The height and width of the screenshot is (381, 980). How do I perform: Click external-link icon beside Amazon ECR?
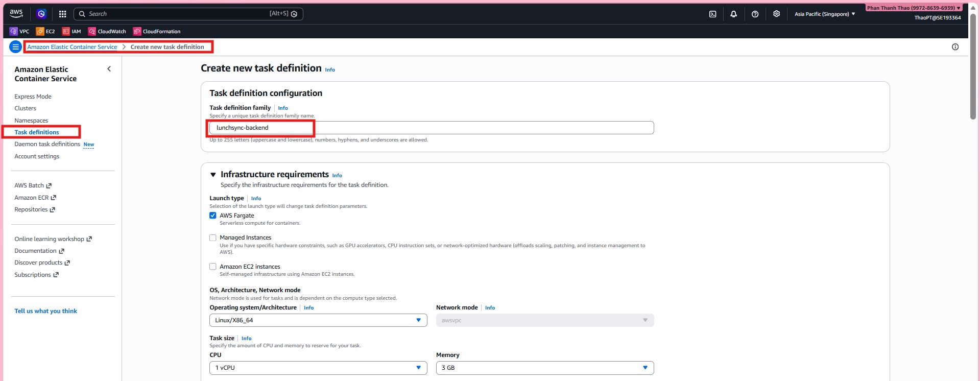(x=54, y=198)
